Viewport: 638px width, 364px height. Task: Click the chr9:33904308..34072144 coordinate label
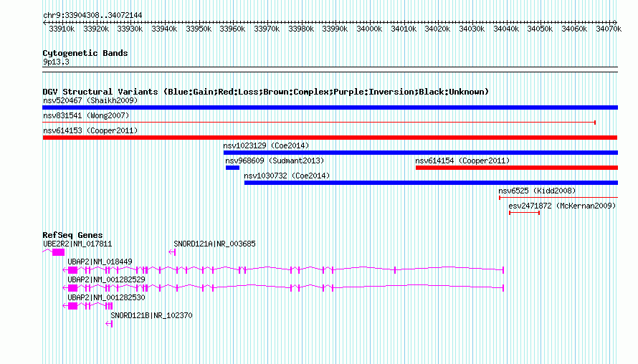(92, 16)
